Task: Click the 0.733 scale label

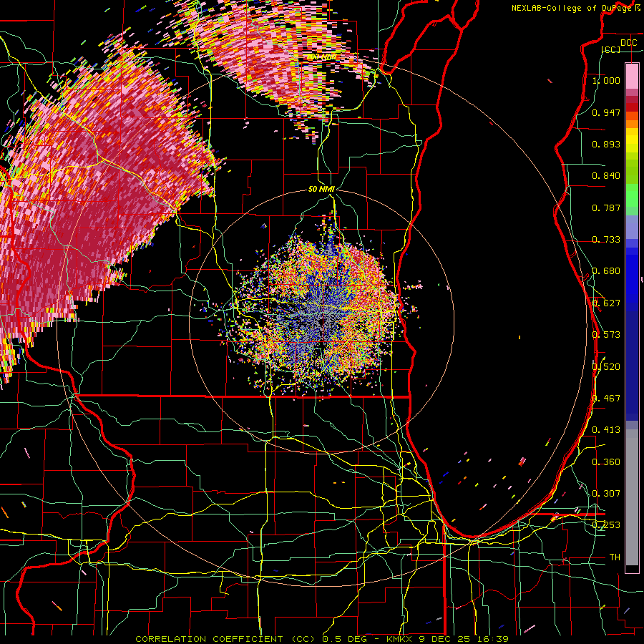Action: (x=606, y=240)
